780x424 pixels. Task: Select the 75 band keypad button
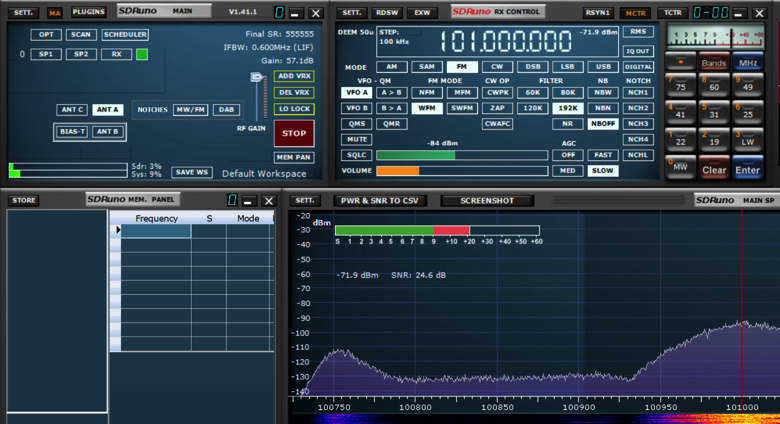pyautogui.click(x=681, y=87)
